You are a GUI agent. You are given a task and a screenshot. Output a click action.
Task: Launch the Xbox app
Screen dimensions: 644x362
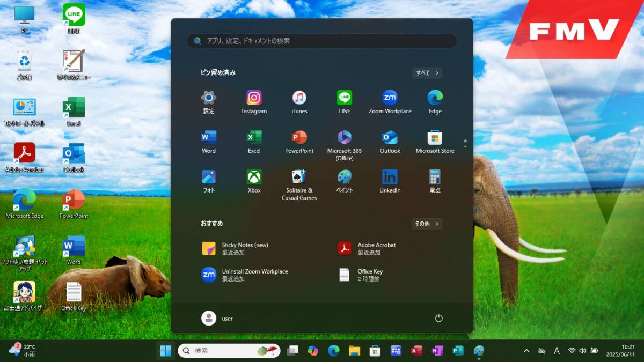tap(254, 181)
